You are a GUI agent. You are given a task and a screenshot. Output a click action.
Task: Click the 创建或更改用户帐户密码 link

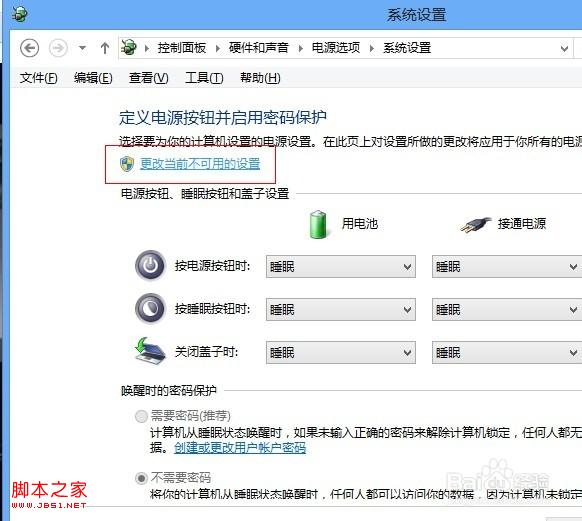tap(240, 448)
